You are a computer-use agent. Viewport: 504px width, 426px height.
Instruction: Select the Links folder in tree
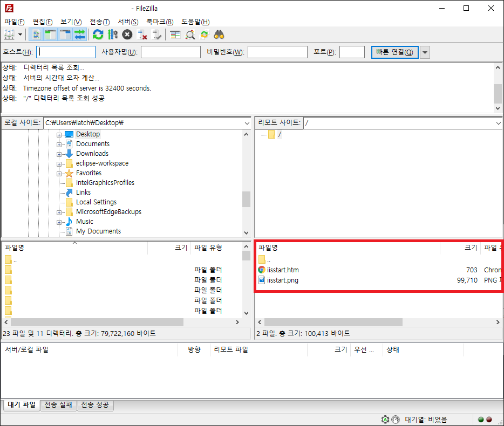point(83,192)
